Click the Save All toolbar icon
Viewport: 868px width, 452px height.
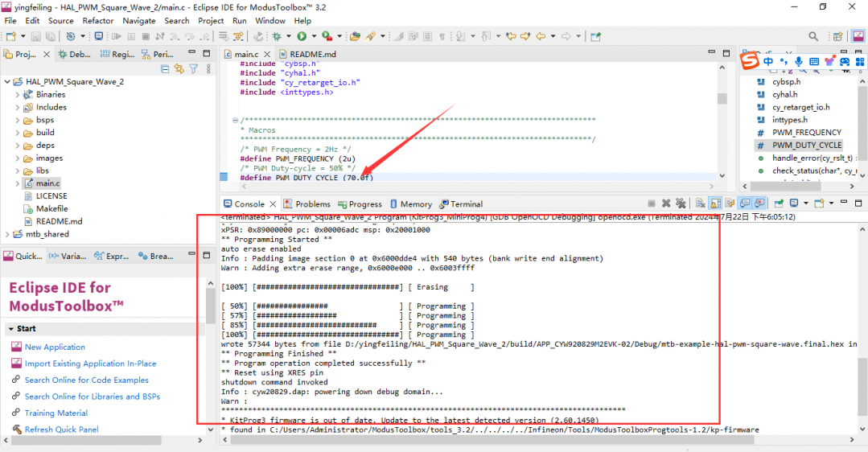click(x=51, y=36)
